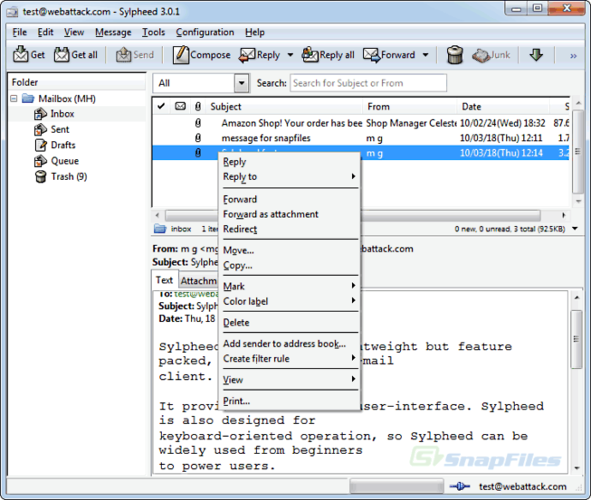
Task: Choose Add sender to address book
Action: (289, 344)
